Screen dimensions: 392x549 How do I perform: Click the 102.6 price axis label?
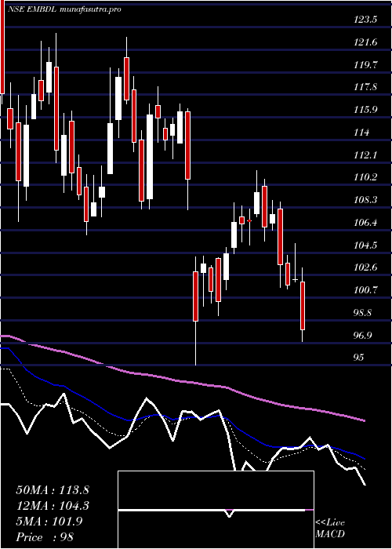(x=365, y=267)
